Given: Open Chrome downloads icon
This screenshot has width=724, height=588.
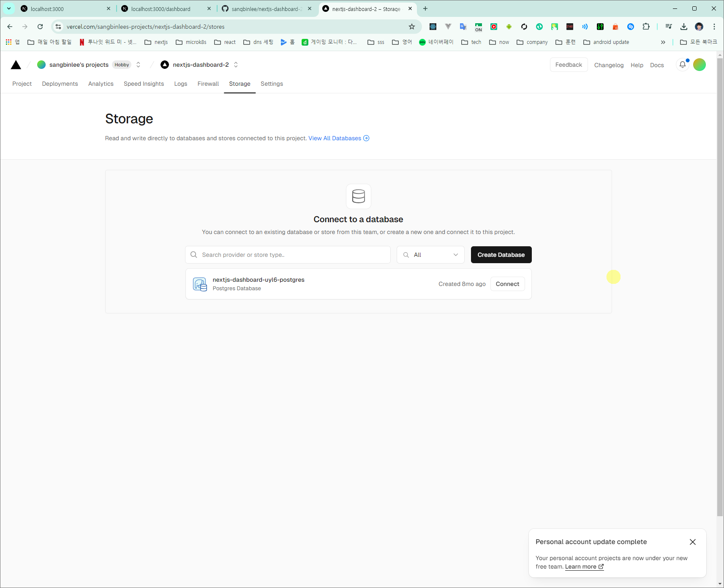Looking at the screenshot, I should 684,27.
